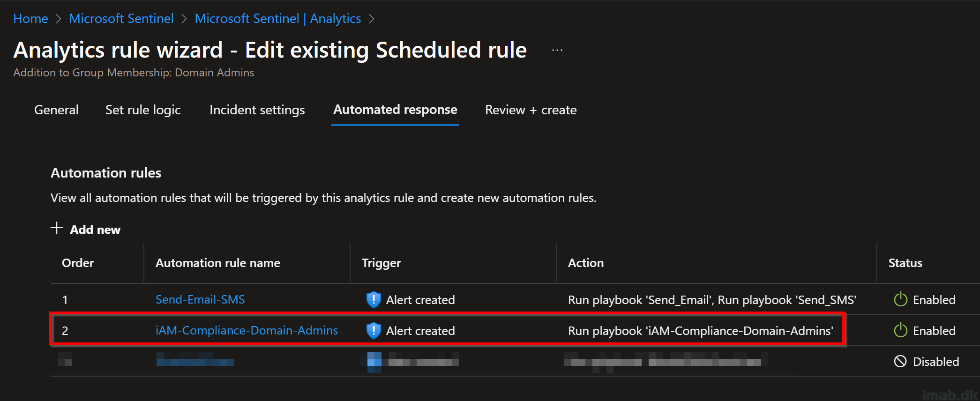The image size is (980, 401).
Task: Click the Order column header
Action: tap(78, 263)
